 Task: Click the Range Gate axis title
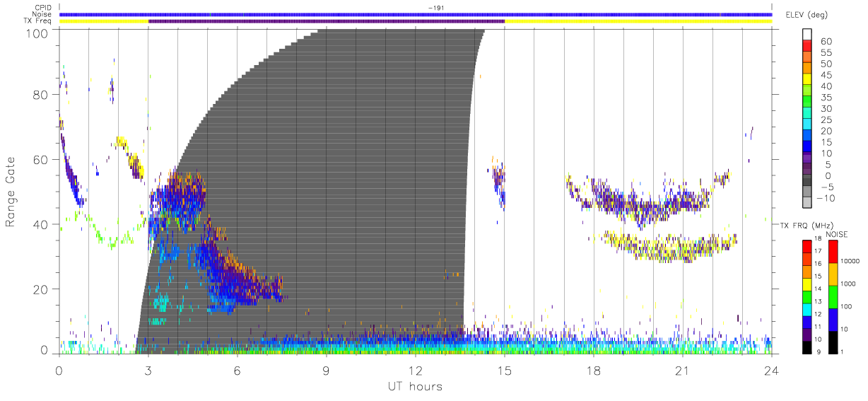[11, 191]
